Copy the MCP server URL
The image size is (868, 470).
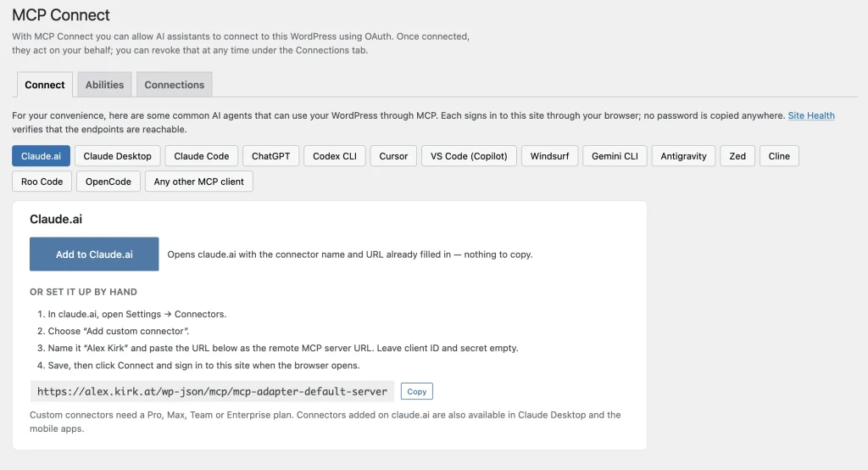(417, 391)
